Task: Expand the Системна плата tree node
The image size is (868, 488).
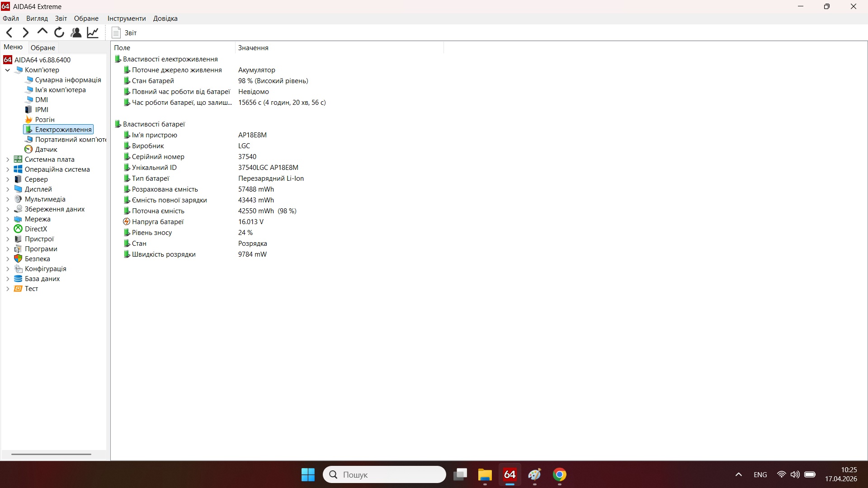Action: pos(7,159)
